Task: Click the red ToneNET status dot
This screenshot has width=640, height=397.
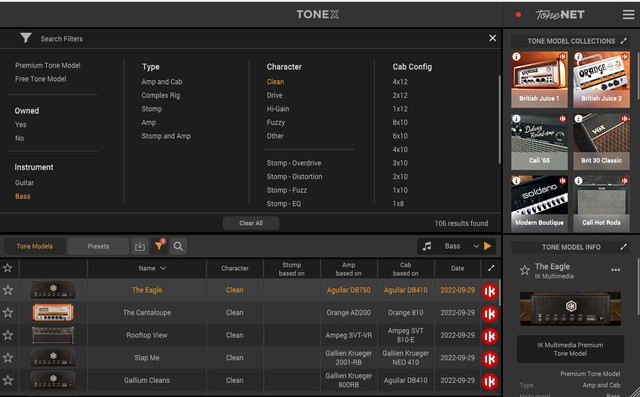Action: tap(518, 15)
